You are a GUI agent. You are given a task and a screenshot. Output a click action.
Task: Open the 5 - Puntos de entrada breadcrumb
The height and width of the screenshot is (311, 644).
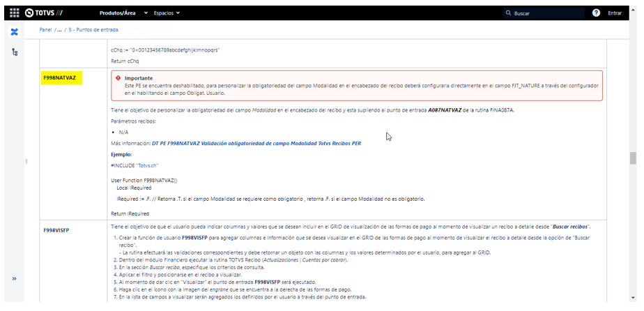(x=93, y=29)
